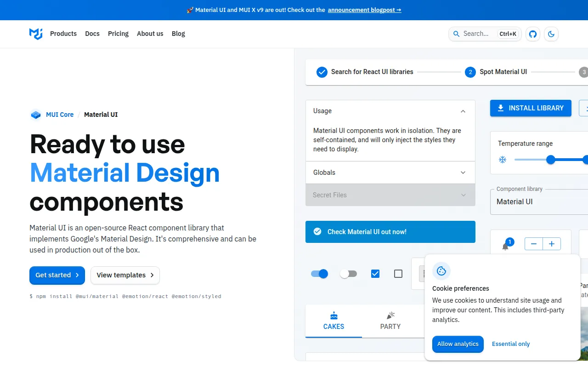Select the CAKES tab

[x=334, y=321]
